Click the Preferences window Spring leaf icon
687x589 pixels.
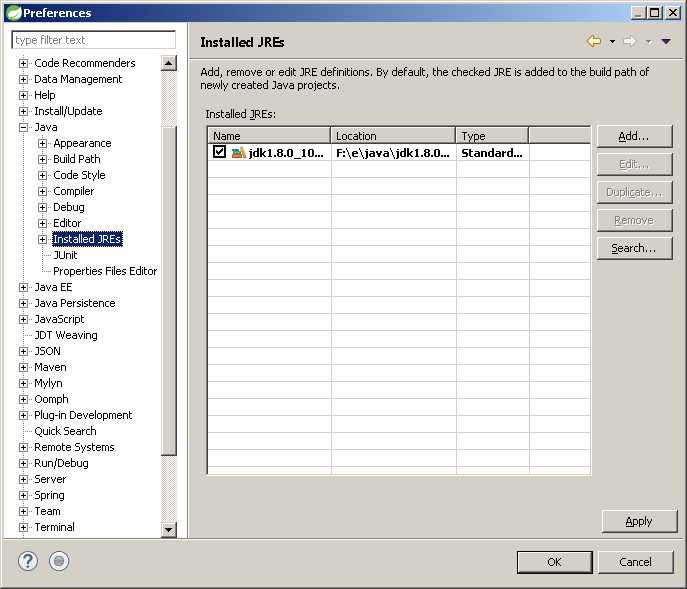(x=14, y=13)
